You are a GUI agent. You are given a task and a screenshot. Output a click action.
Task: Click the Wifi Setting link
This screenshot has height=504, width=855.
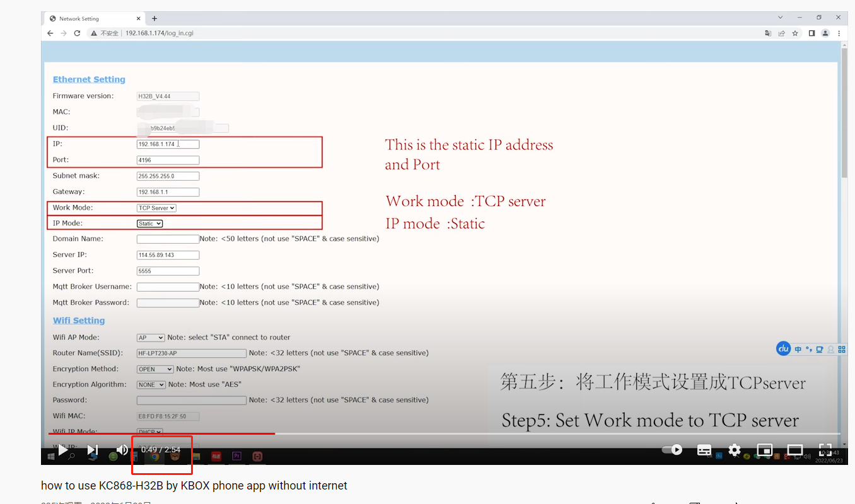(79, 321)
